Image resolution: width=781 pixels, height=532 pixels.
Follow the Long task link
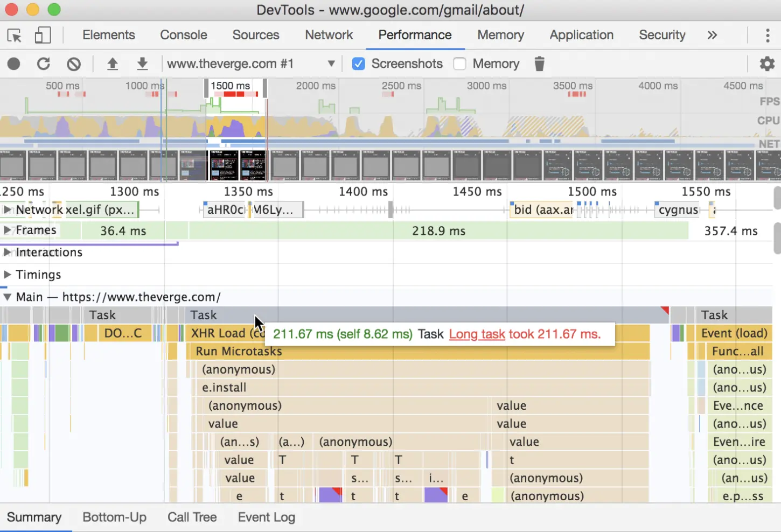click(477, 334)
